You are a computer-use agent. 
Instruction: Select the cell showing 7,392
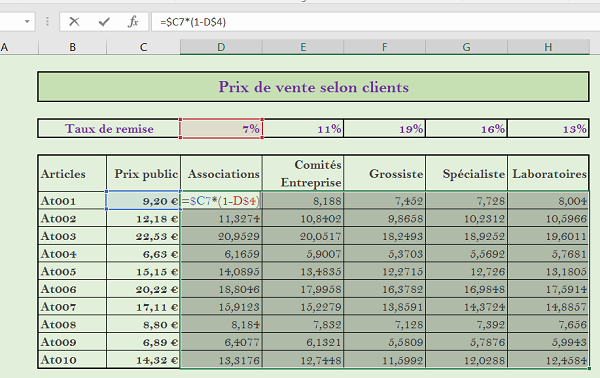pos(466,324)
